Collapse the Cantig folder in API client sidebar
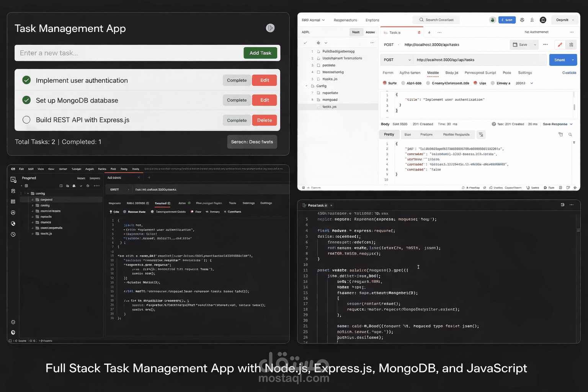 click(x=307, y=86)
